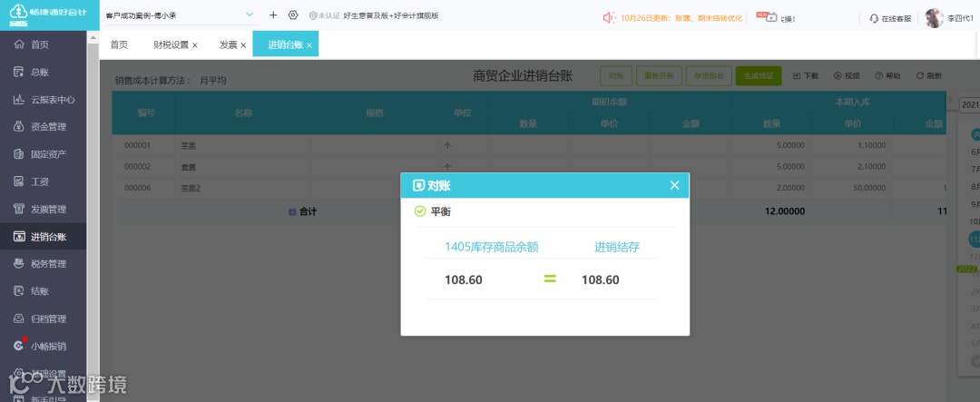The height and width of the screenshot is (402, 980).
Task: Close the 财税设置 tab
Action: tap(195, 45)
